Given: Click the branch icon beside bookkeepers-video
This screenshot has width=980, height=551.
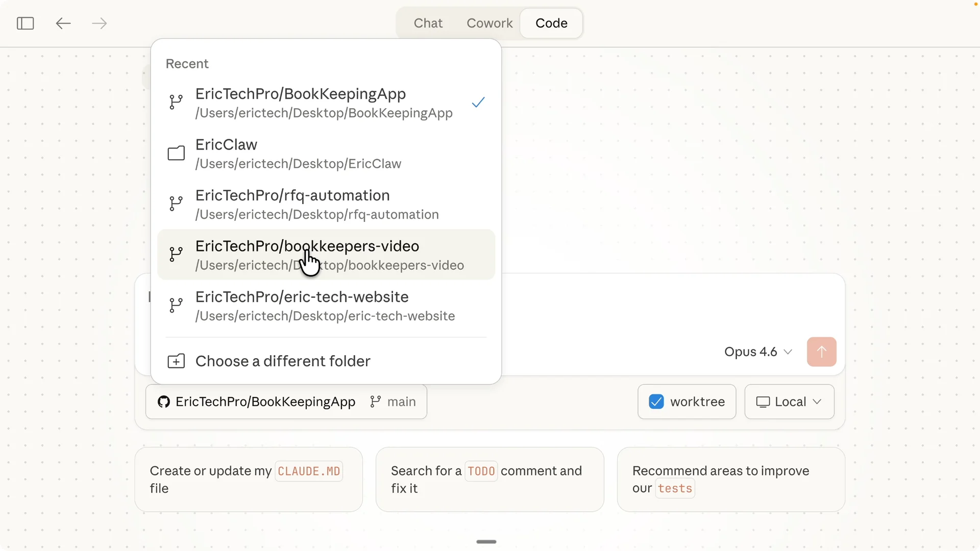Looking at the screenshot, I should [x=176, y=254].
